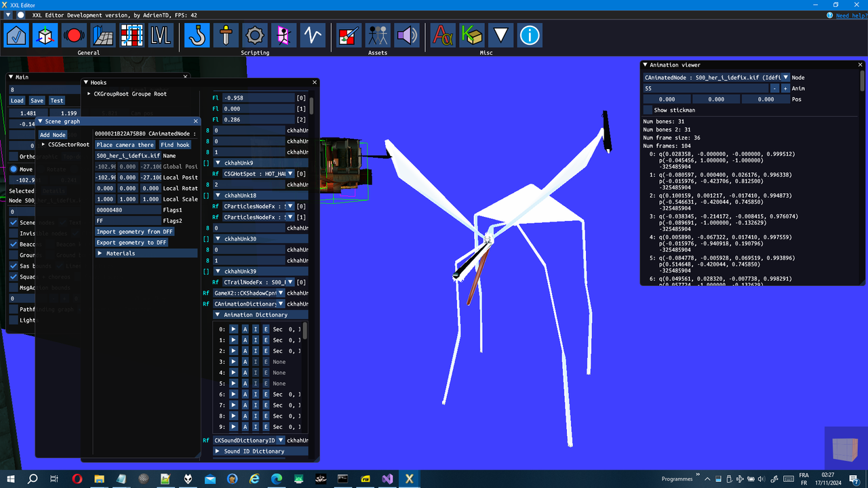Collapse the ckhahUnk9 section
This screenshot has height=488, width=868.
(218, 163)
